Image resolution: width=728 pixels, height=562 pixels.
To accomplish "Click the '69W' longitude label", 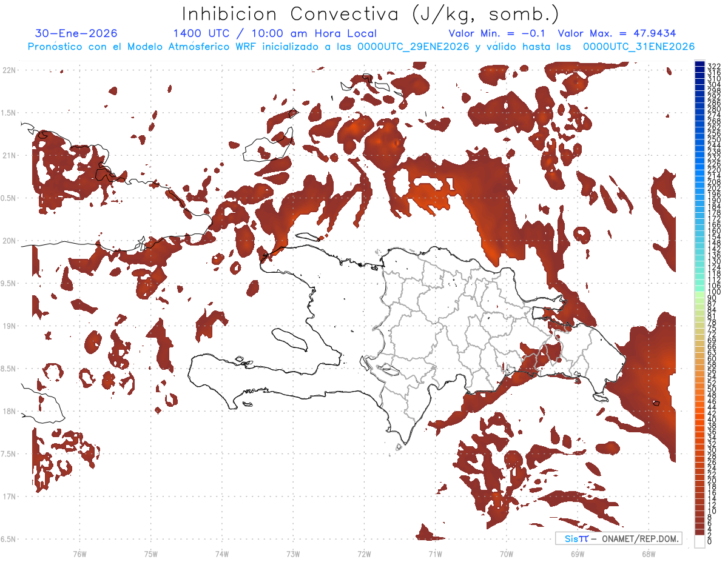I will pos(578,554).
